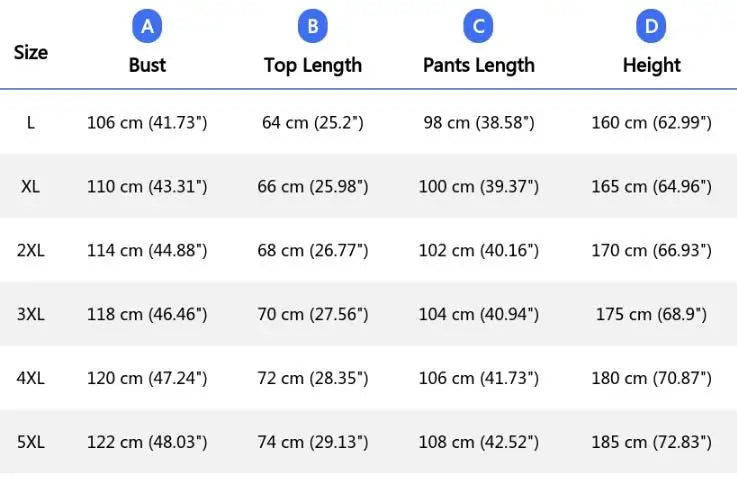Screen dimensions: 737x485
Task: Click the Top Length column header
Action: 312,65
